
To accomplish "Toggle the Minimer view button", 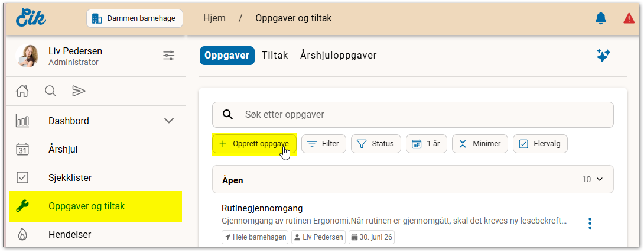I will click(x=480, y=144).
